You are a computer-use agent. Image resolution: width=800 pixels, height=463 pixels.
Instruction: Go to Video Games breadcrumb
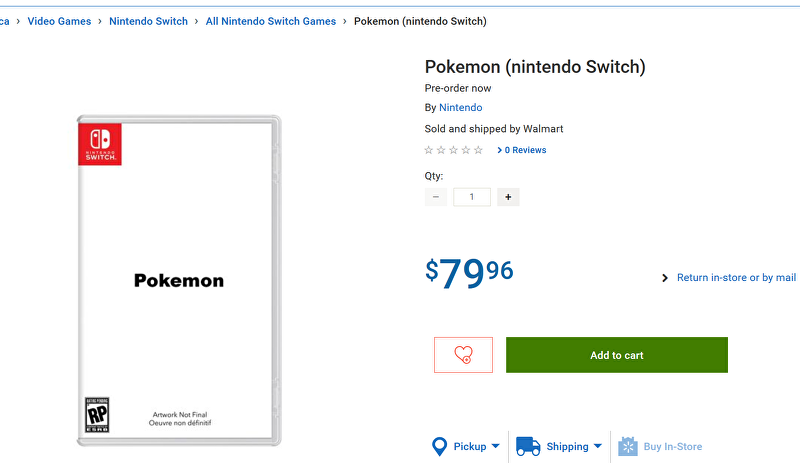coord(59,21)
